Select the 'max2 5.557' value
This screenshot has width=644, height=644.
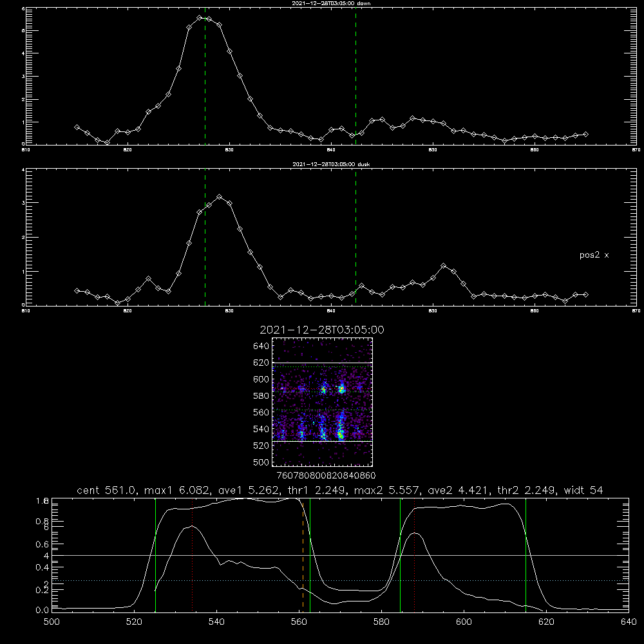click(x=387, y=490)
